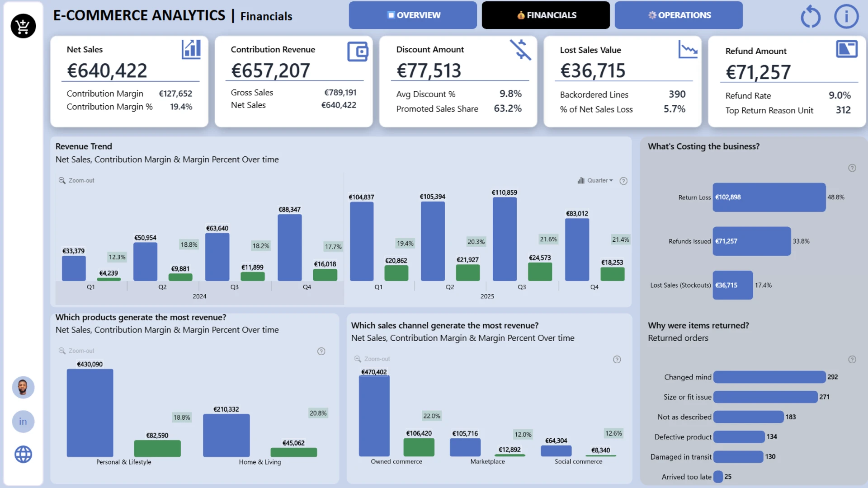Select the Return Loss bar
The height and width of the screenshot is (488, 868).
point(769,197)
